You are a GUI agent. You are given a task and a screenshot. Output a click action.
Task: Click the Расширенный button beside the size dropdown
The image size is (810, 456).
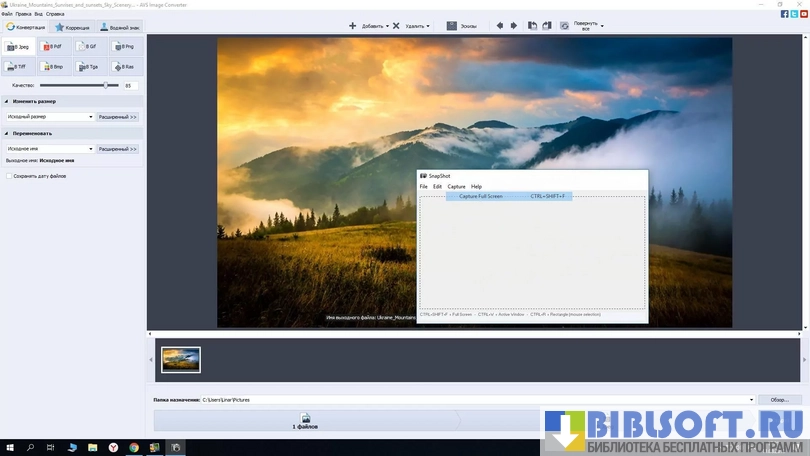118,117
